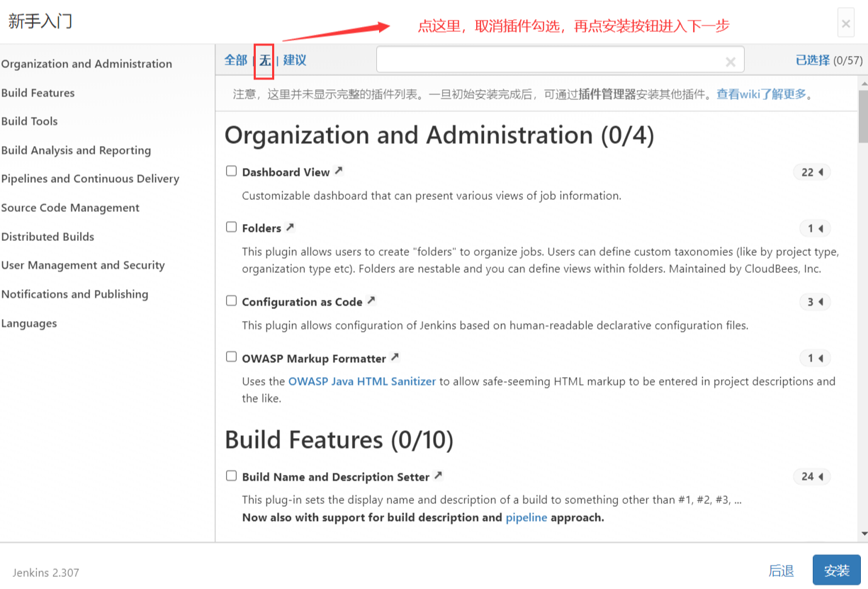The width and height of the screenshot is (868, 589).
Task: Expand Dashboard View dependency count 22
Action: click(812, 172)
